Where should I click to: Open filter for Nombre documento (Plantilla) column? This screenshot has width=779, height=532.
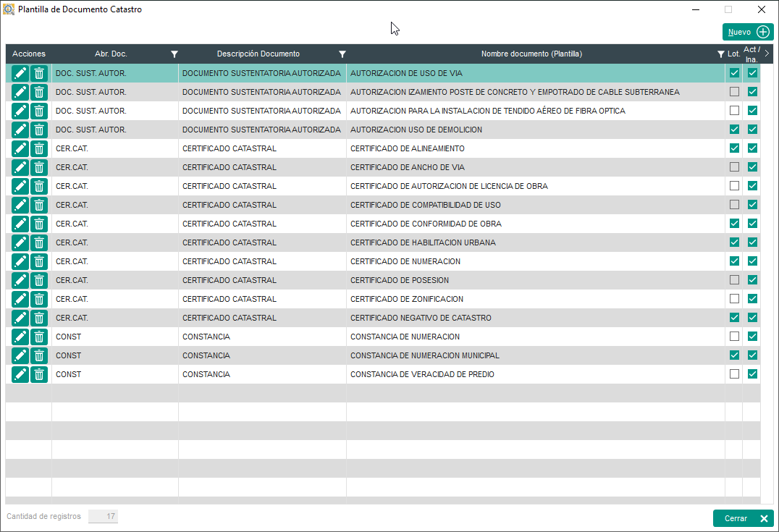pos(720,54)
